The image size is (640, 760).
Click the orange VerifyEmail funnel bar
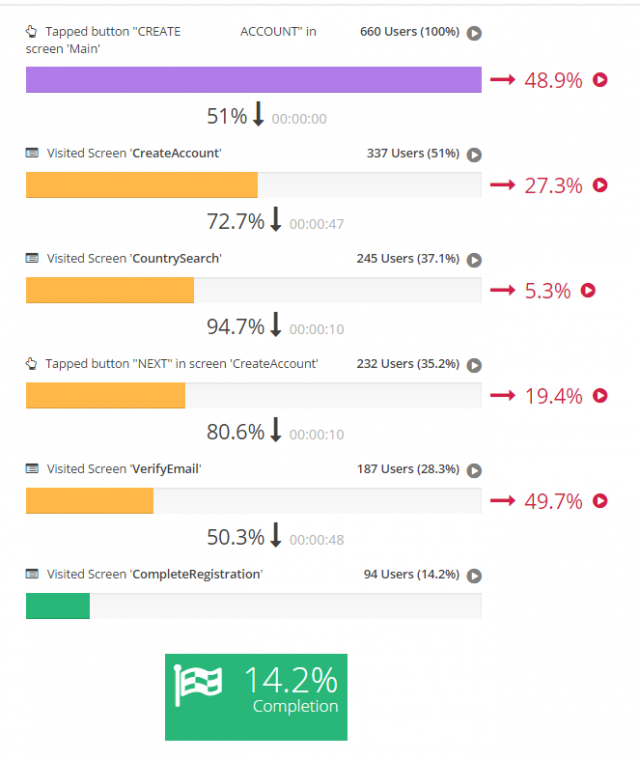(x=89, y=501)
